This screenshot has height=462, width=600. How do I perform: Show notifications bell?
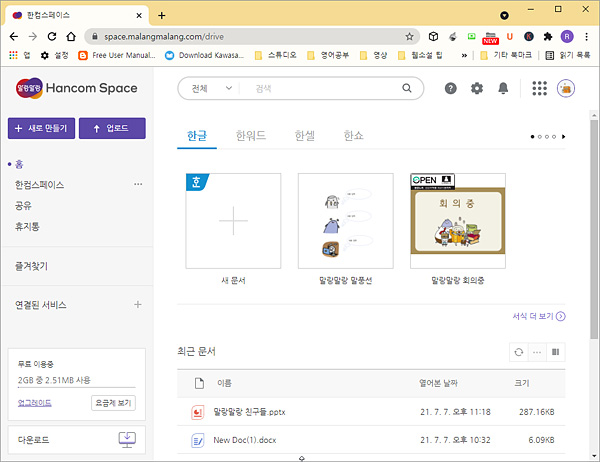[503, 88]
